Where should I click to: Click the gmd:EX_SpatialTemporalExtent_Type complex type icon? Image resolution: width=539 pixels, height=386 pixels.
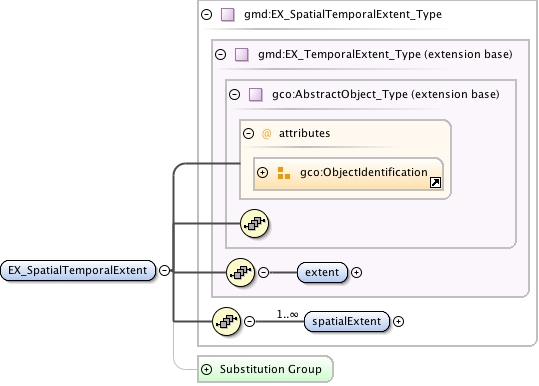pyautogui.click(x=228, y=15)
